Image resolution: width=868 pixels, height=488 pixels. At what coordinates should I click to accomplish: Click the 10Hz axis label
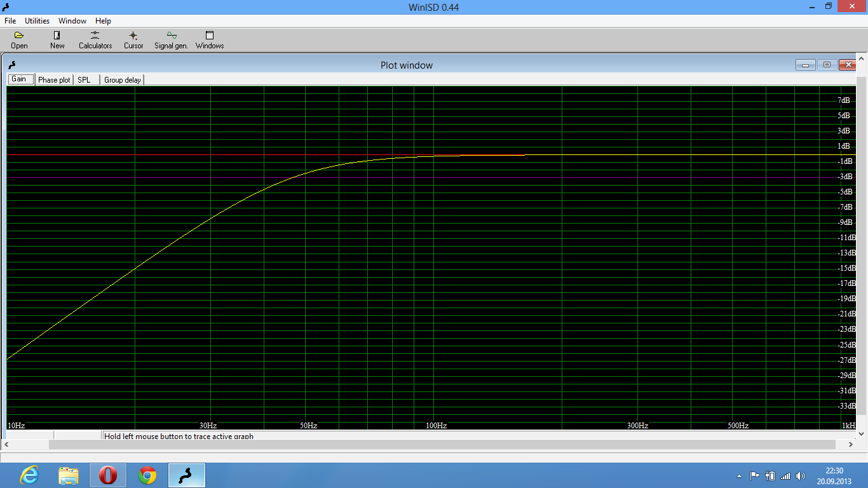tap(16, 426)
